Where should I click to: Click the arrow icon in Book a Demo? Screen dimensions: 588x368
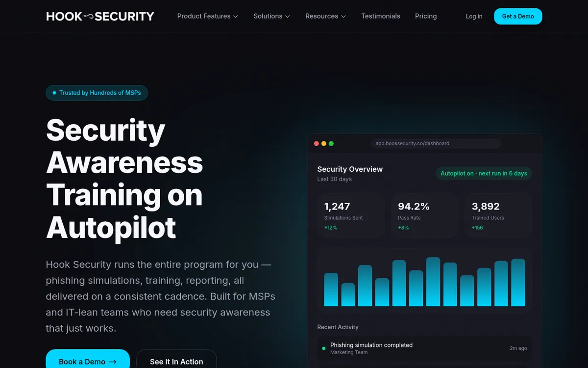click(x=113, y=362)
